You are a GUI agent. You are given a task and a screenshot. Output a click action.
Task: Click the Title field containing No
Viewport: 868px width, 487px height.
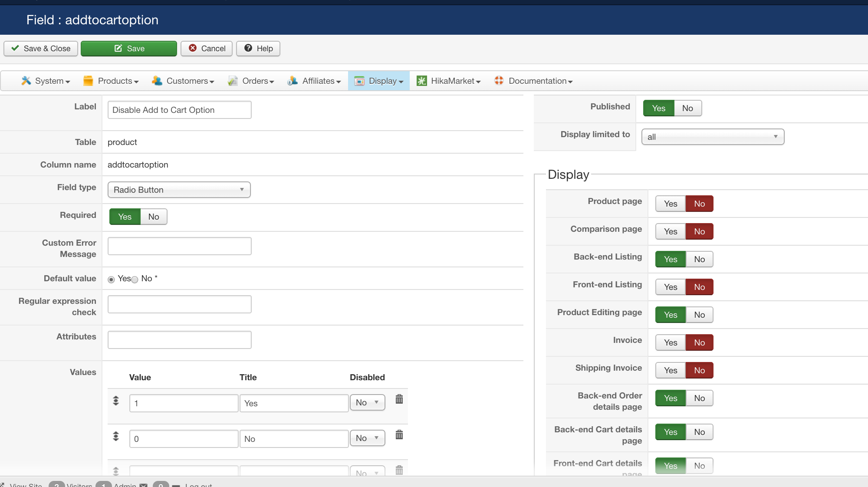pos(294,439)
